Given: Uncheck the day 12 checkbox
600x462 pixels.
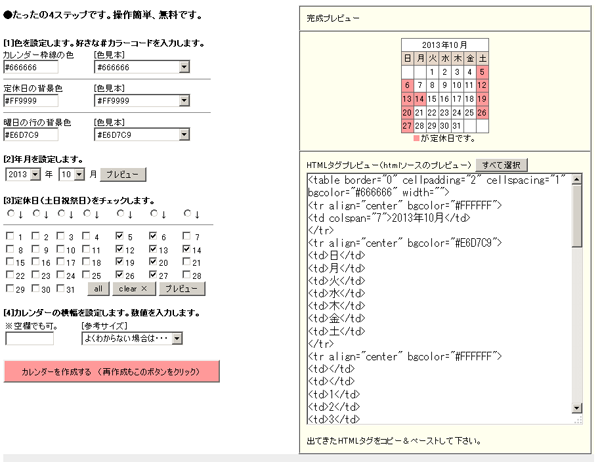Looking at the screenshot, I should coord(119,249).
